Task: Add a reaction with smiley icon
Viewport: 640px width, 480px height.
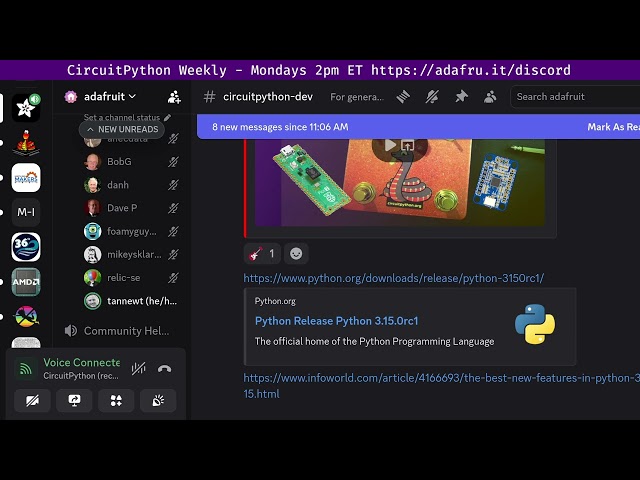Action: click(x=296, y=254)
